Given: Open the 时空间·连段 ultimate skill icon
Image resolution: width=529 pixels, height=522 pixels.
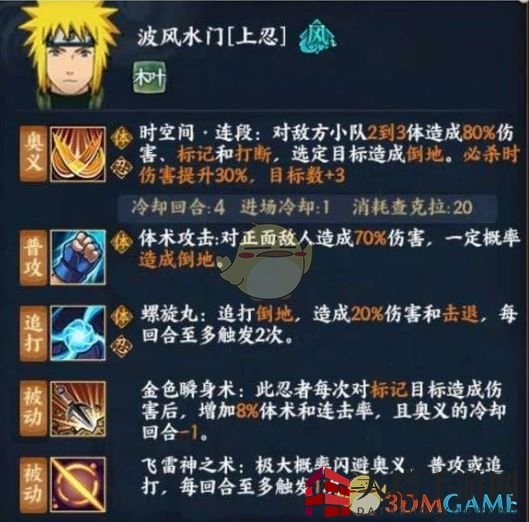Looking at the screenshot, I should pos(78,154).
